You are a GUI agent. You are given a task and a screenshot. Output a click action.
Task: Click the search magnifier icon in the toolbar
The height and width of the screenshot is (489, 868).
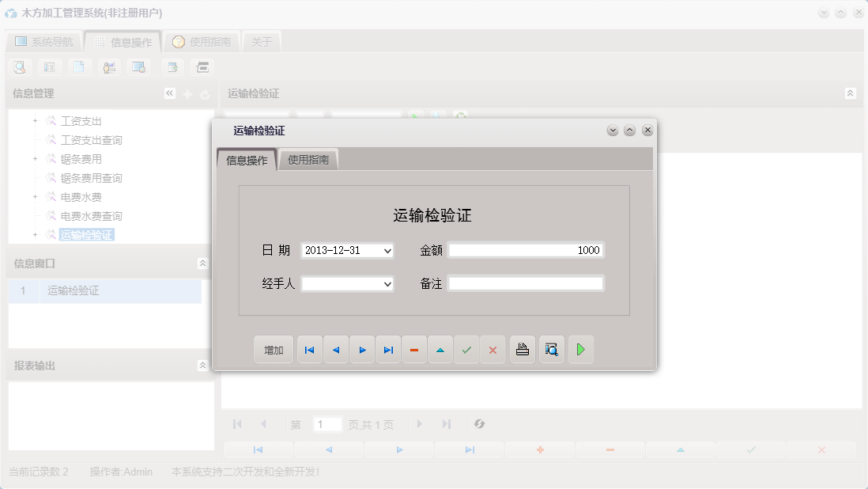pos(19,67)
